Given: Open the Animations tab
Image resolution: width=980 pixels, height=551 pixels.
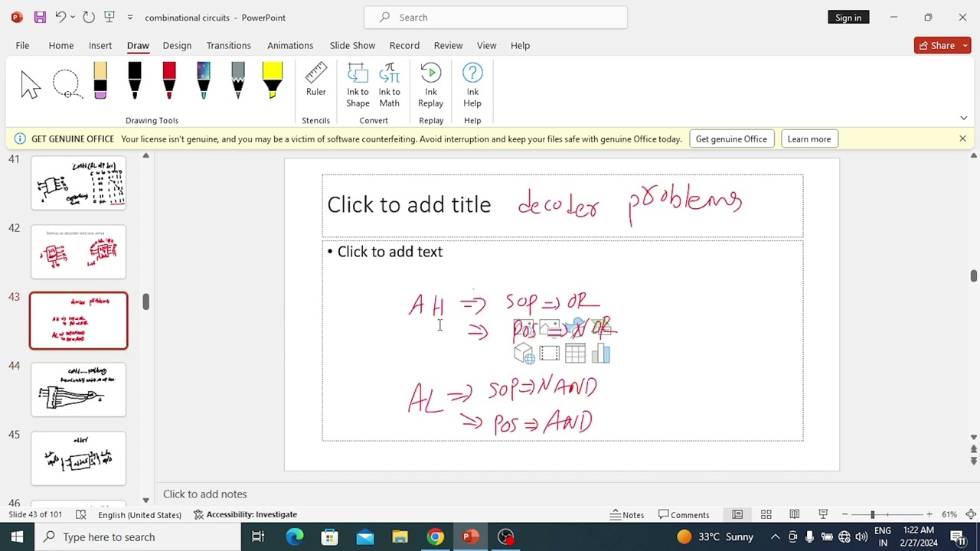Looking at the screenshot, I should [290, 45].
